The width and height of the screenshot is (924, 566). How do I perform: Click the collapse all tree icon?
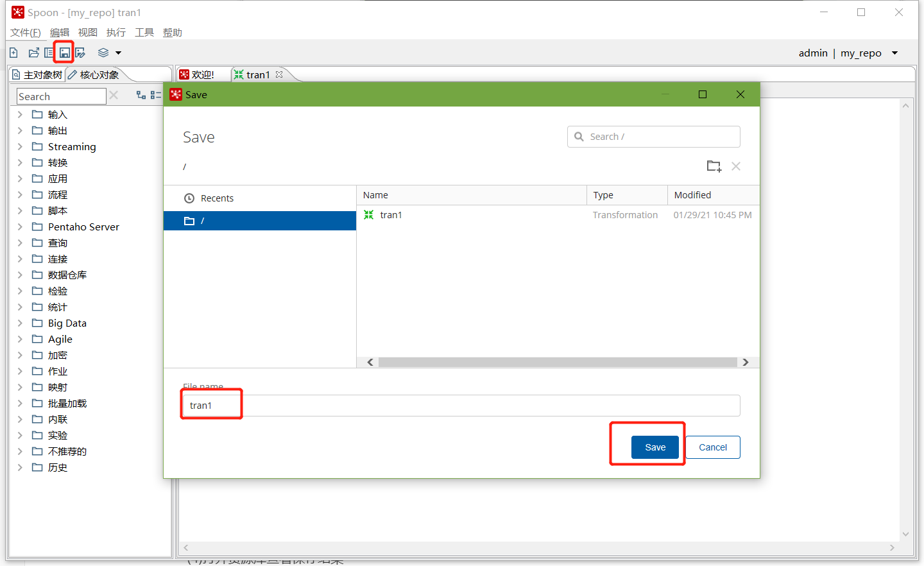[x=155, y=95]
